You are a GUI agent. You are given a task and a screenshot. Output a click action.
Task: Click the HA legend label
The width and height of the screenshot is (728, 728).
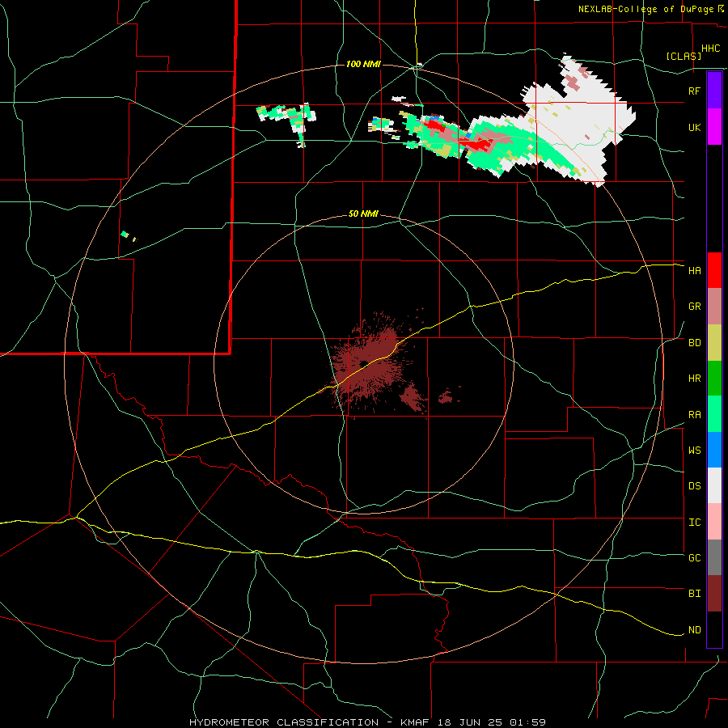pyautogui.click(x=694, y=271)
